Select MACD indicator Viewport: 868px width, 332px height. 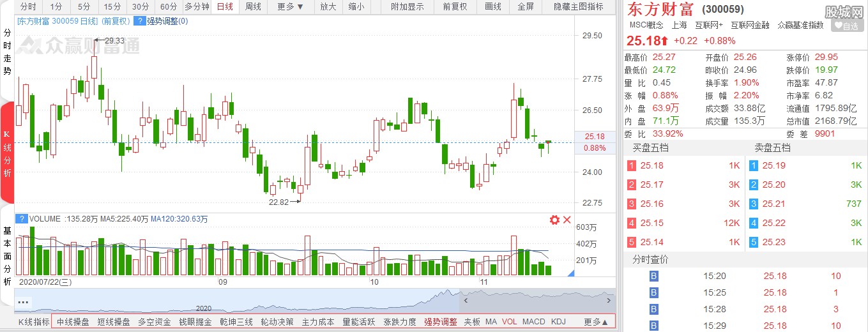pos(534,322)
